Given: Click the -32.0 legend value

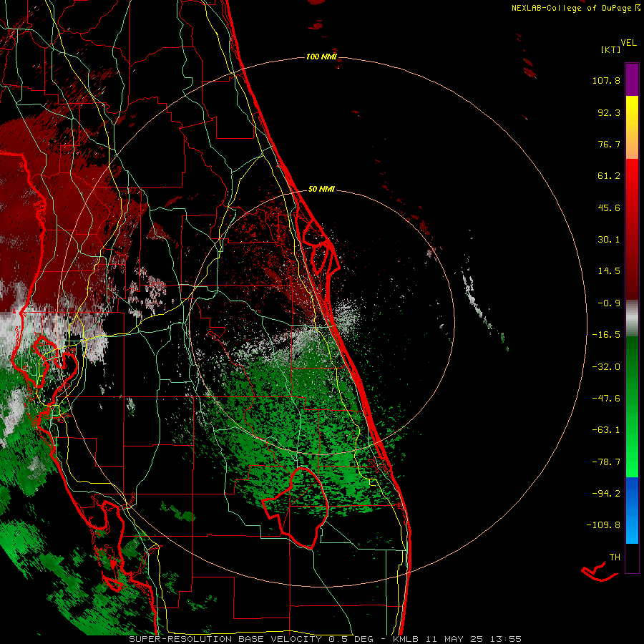Looking at the screenshot, I should [x=606, y=367].
